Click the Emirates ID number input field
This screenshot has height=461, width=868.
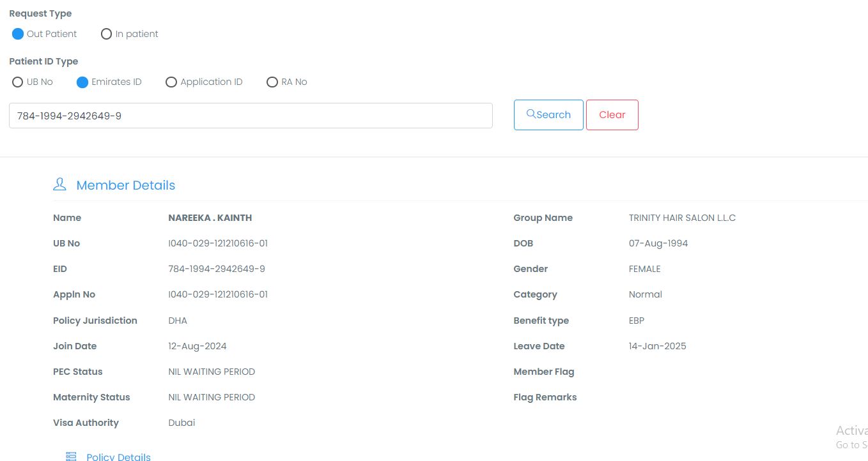tap(251, 116)
